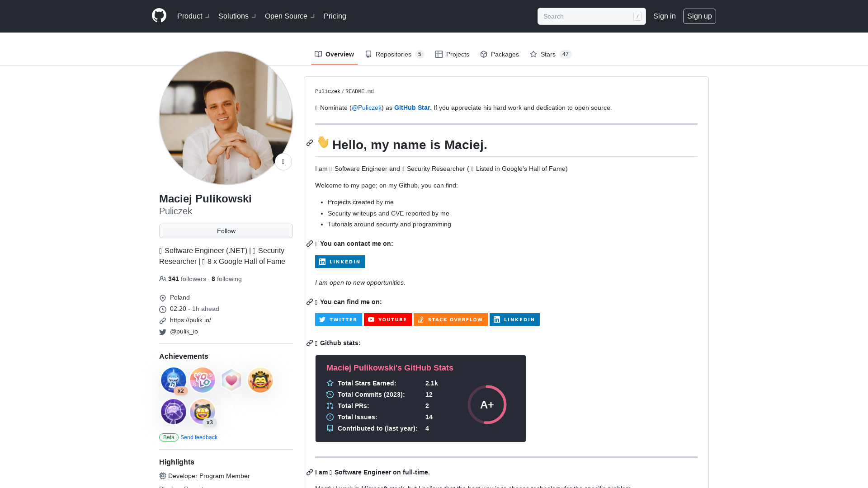
Task: Click anchor icon beside 'You can find me on'
Action: 310,302
